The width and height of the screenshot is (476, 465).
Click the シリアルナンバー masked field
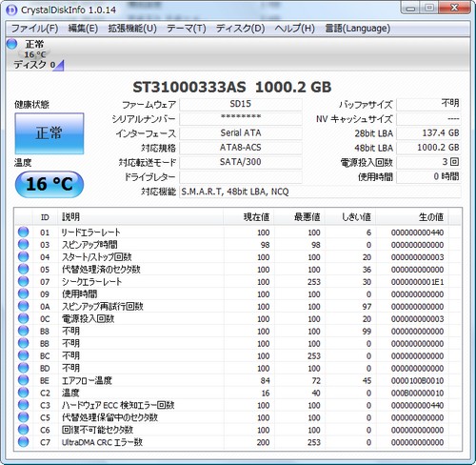(241, 119)
